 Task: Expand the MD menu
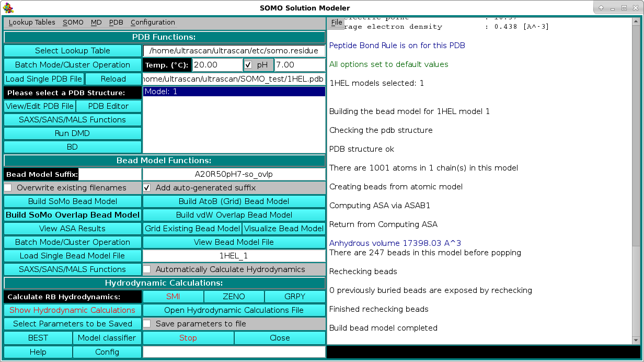pos(96,22)
